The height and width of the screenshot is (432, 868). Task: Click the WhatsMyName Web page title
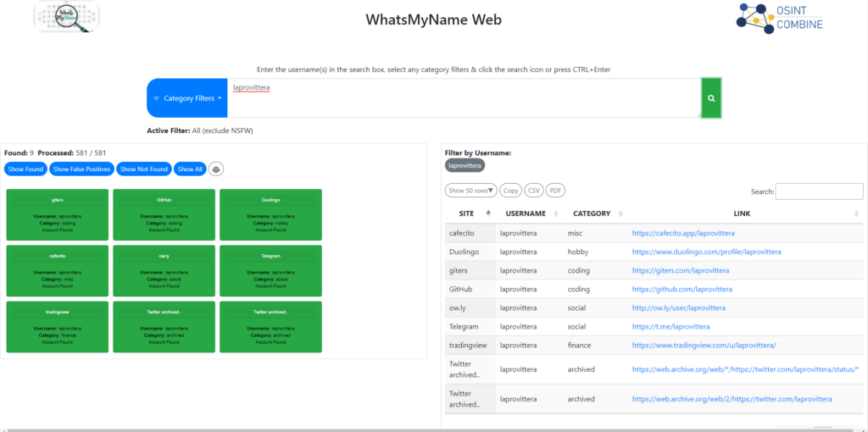click(x=433, y=20)
